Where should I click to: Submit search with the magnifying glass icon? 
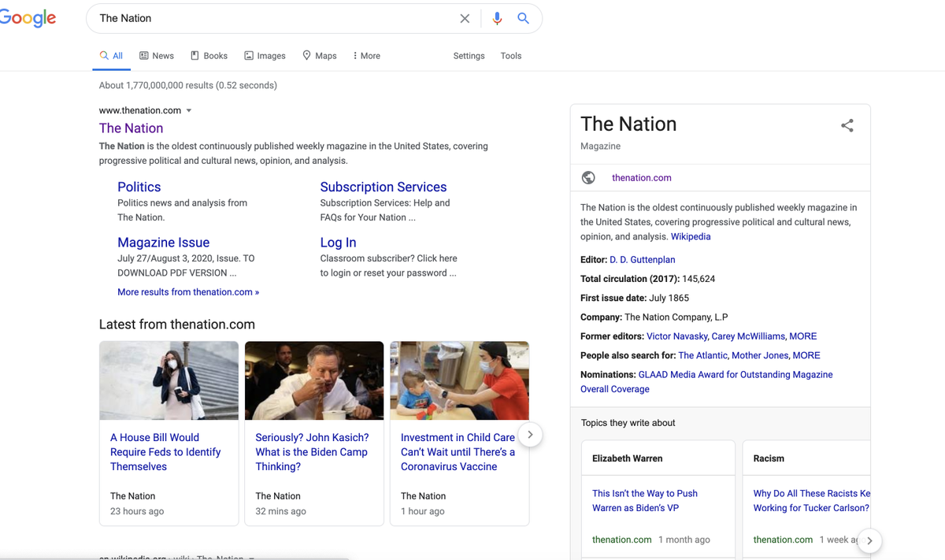(523, 18)
